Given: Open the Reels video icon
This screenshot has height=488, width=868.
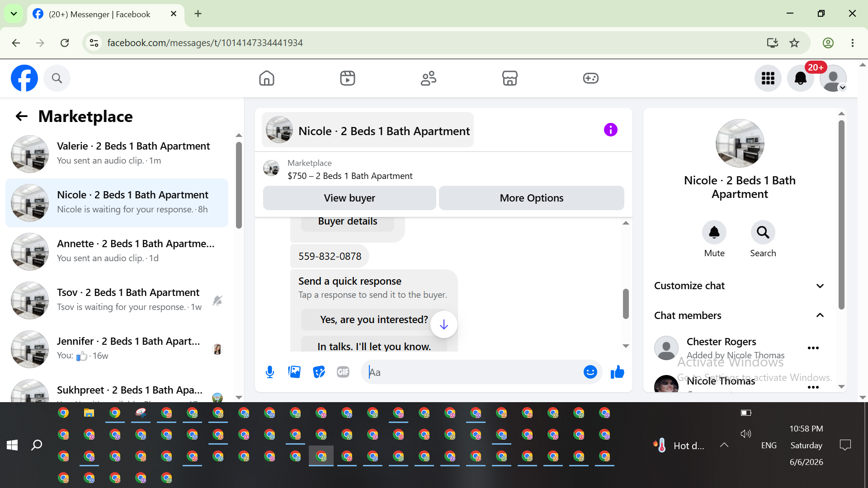Looking at the screenshot, I should pos(348,78).
